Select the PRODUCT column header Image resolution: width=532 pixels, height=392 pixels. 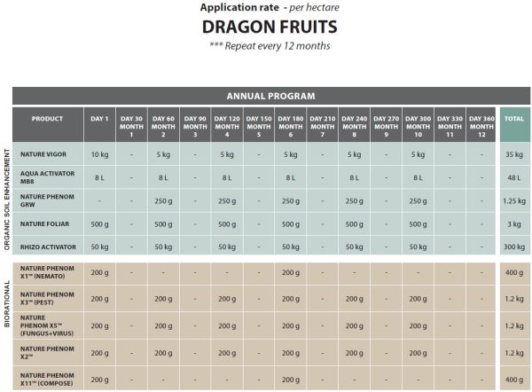(47, 119)
